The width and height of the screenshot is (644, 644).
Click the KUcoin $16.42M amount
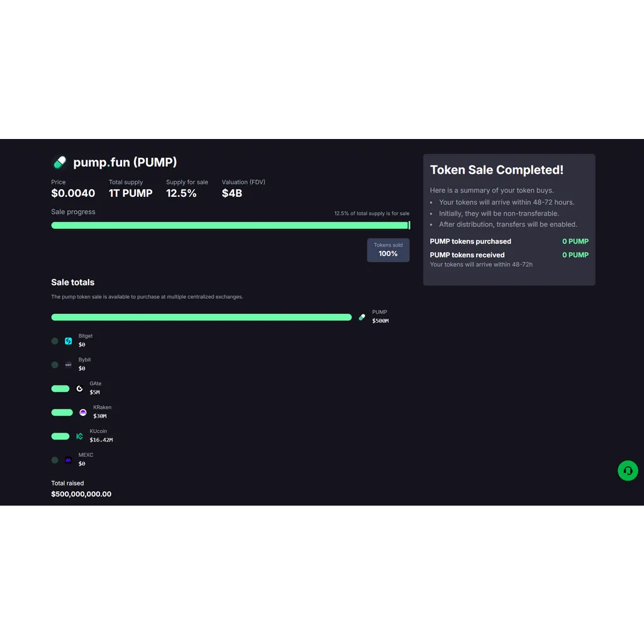pos(101,440)
